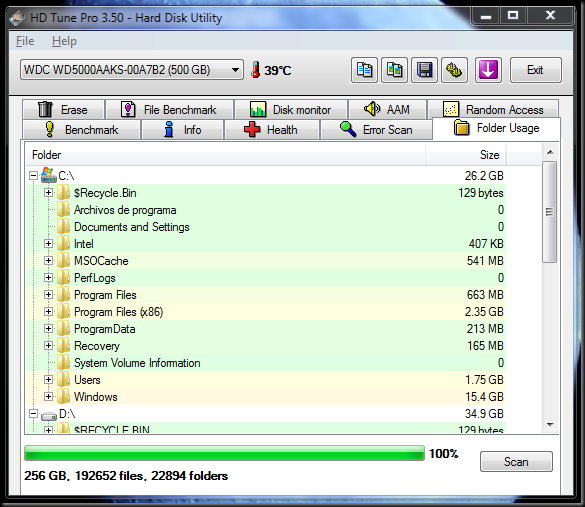
Task: Select the Folder Usage tab
Action: (497, 128)
